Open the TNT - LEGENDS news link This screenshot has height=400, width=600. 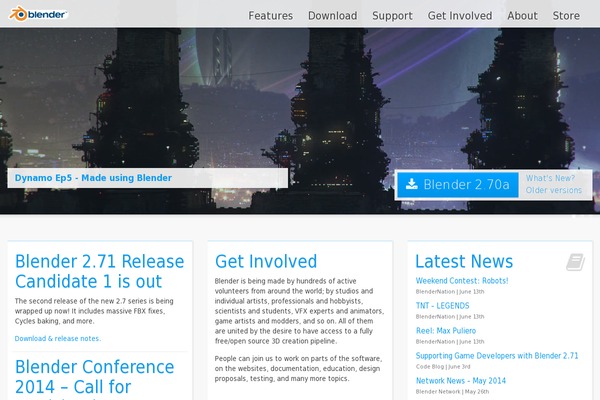(442, 305)
